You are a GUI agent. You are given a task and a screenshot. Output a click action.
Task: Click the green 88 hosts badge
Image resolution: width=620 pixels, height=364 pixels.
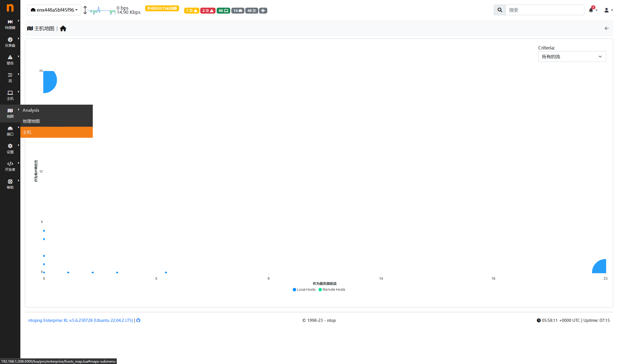(x=223, y=11)
